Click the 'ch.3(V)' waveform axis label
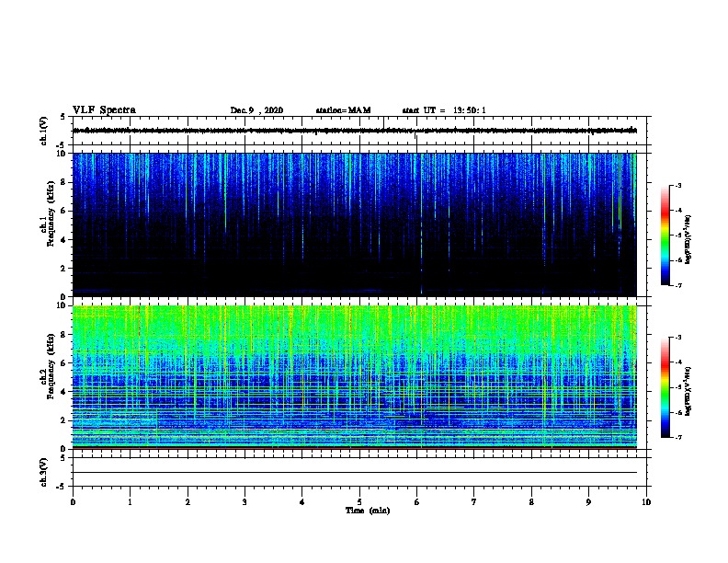Screen dimensions: 728x563 [43, 472]
